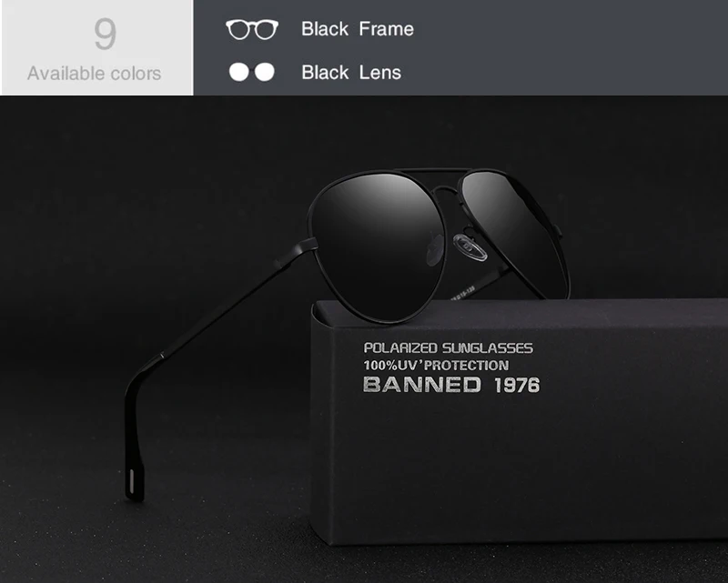The height and width of the screenshot is (583, 728).
Task: Click the large number 9
Action: click(x=105, y=34)
